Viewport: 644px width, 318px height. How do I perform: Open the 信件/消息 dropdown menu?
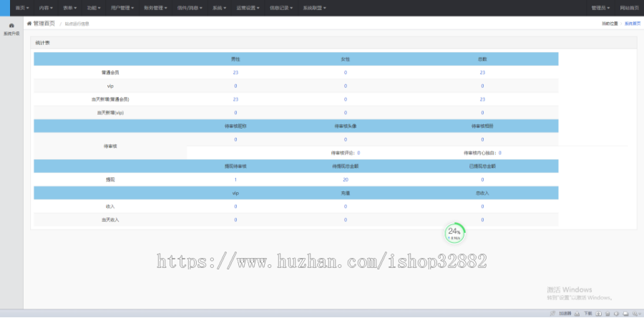coord(190,8)
